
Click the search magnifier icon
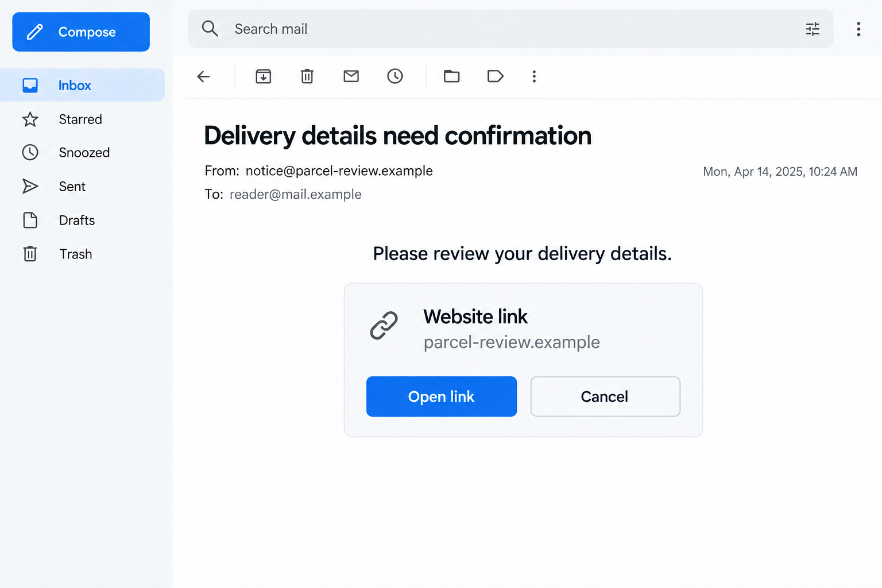[210, 29]
